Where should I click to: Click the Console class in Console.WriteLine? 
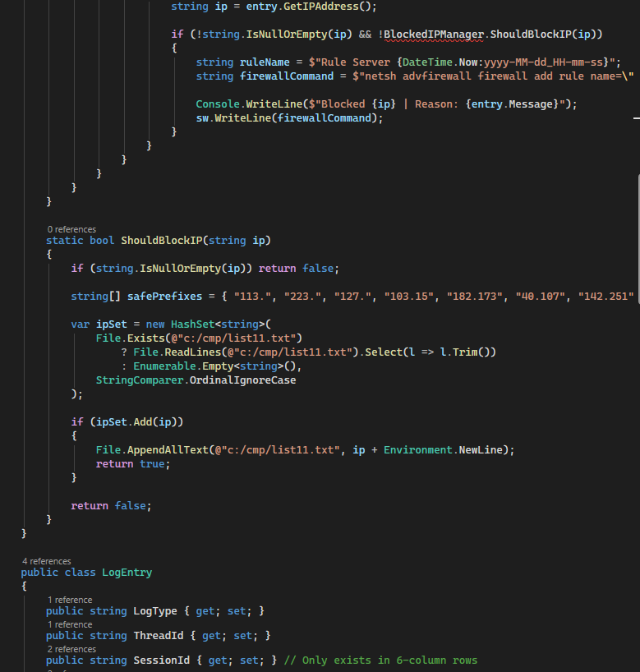218,104
